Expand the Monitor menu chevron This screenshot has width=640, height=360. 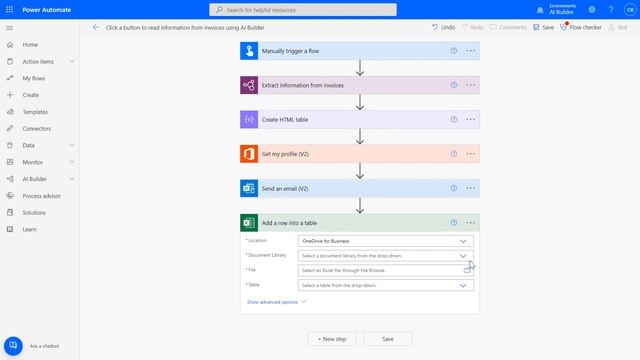[x=72, y=162]
